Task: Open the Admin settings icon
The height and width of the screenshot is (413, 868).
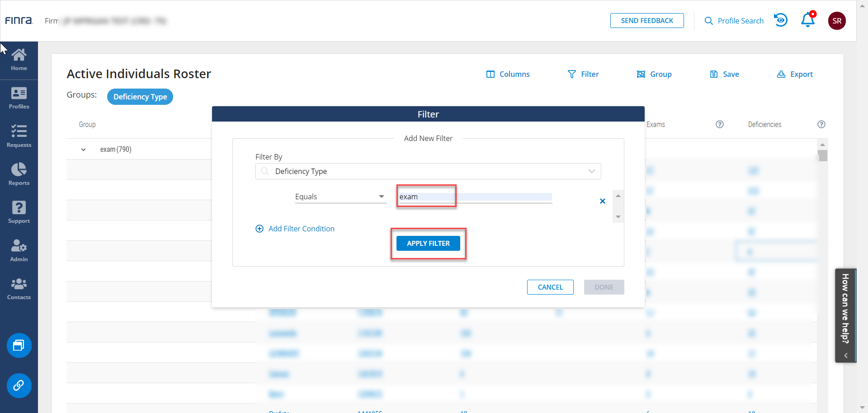Action: pyautogui.click(x=19, y=250)
